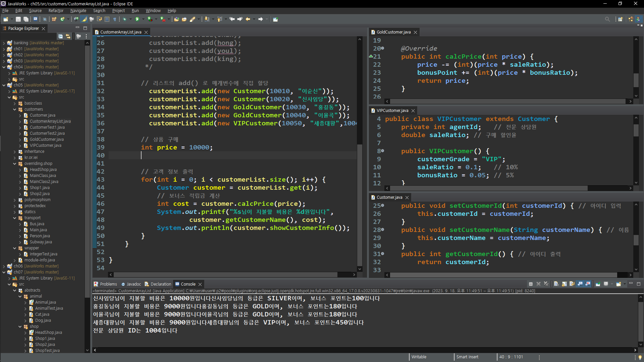This screenshot has height=362, width=644.
Task: Expand the ch06 project node
Action: [x=4, y=266]
